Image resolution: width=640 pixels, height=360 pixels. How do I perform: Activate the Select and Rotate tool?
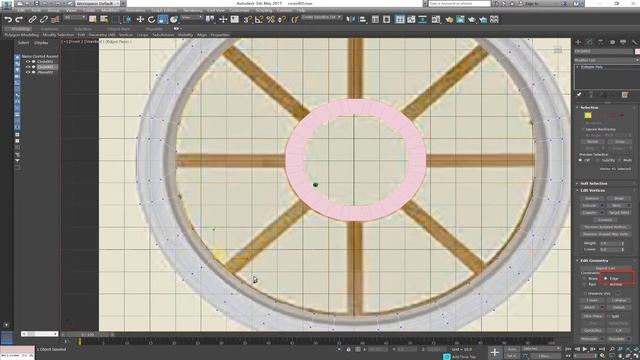(x=151, y=19)
